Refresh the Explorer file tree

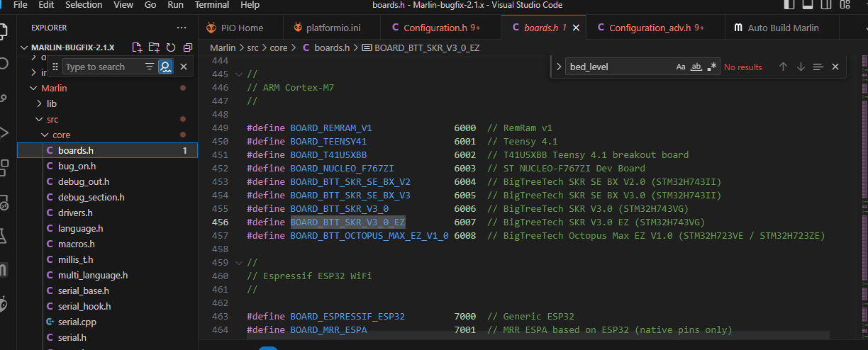click(171, 47)
